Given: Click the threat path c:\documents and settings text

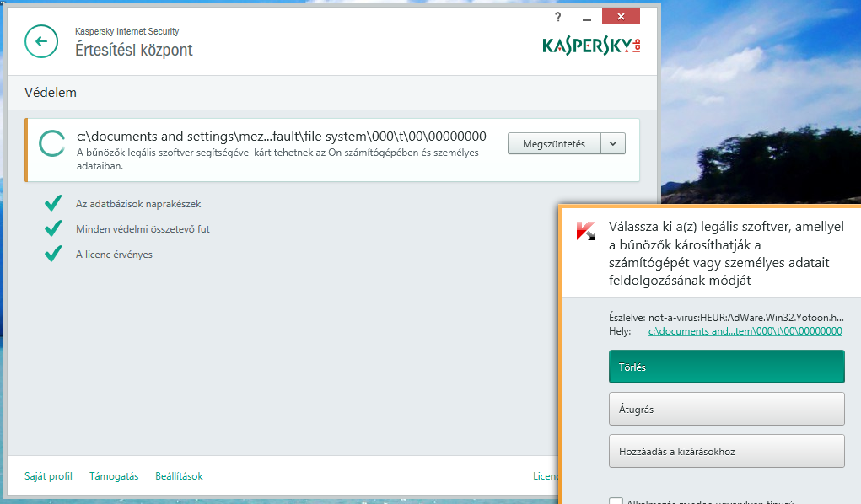Looking at the screenshot, I should click(281, 137).
